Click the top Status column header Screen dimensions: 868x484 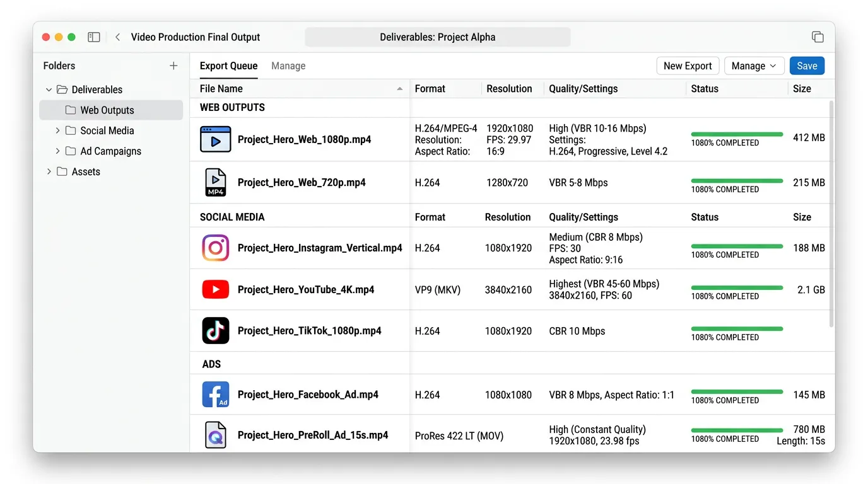pyautogui.click(x=705, y=89)
